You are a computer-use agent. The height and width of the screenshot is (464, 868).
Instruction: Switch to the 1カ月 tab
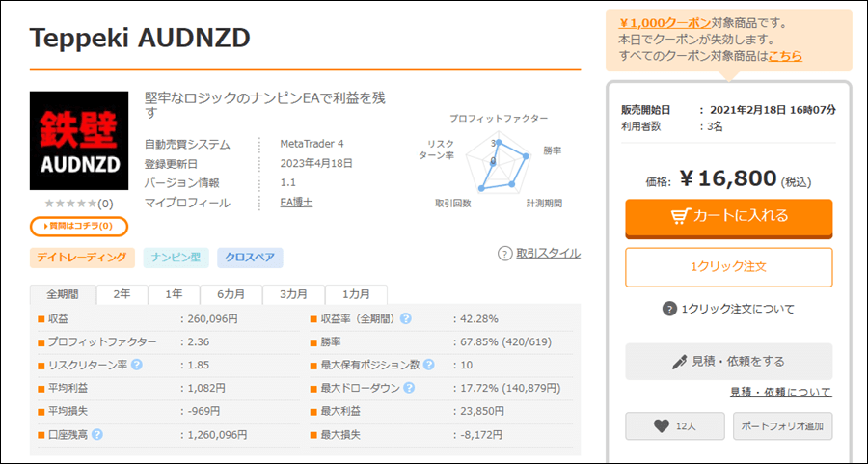(x=356, y=294)
